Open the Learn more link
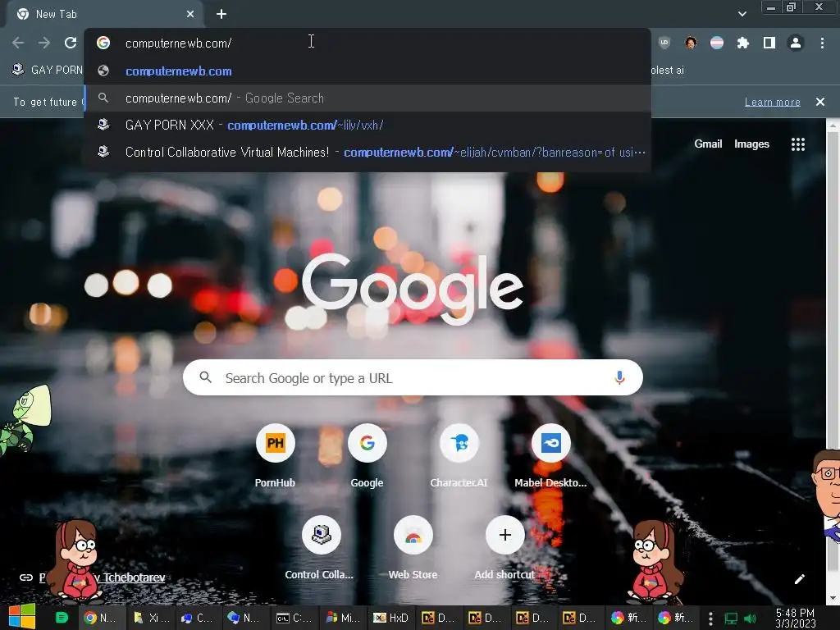840x630 pixels. pyautogui.click(x=772, y=102)
